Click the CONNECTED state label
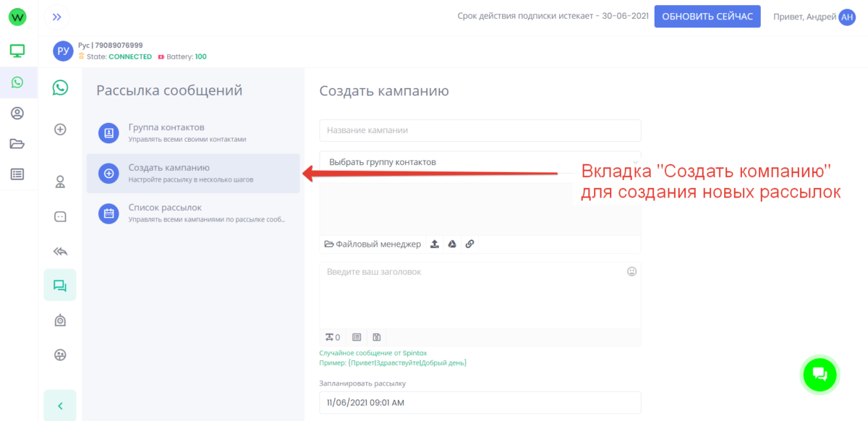This screenshot has width=868, height=421. click(x=130, y=56)
